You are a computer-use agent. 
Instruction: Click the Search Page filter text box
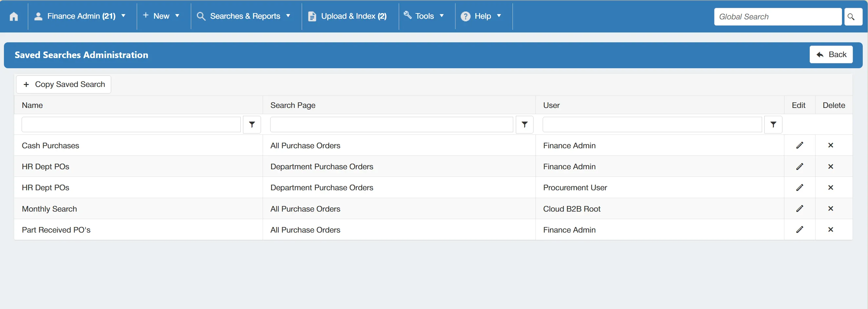pyautogui.click(x=392, y=125)
